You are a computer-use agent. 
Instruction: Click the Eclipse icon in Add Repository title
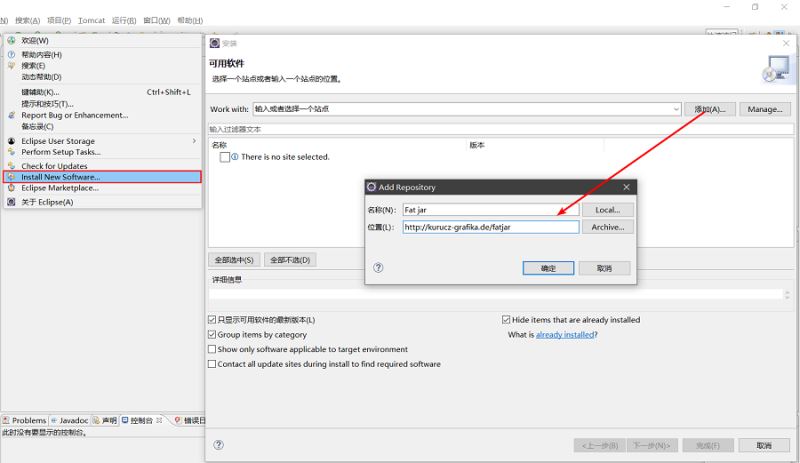pos(371,187)
